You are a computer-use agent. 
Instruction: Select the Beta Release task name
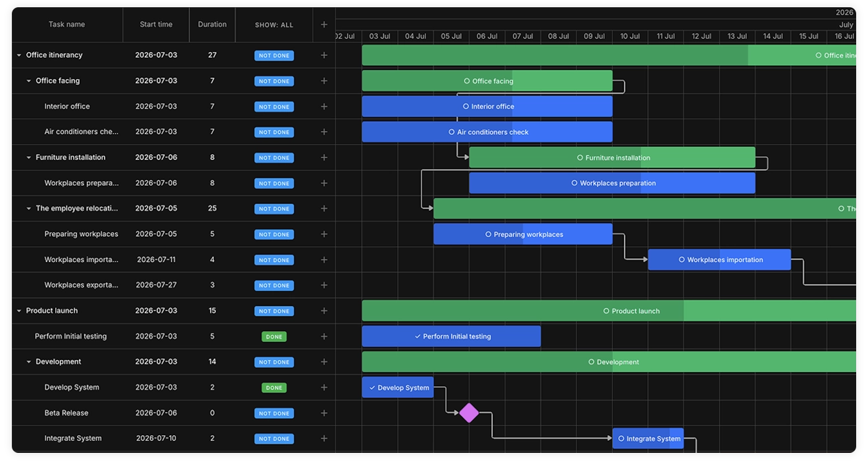point(66,413)
